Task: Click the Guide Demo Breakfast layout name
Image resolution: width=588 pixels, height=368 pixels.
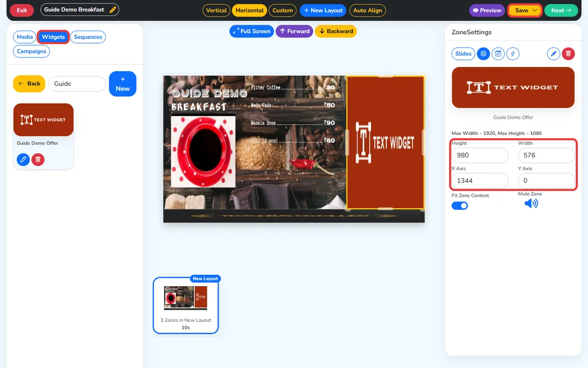Action: [74, 10]
